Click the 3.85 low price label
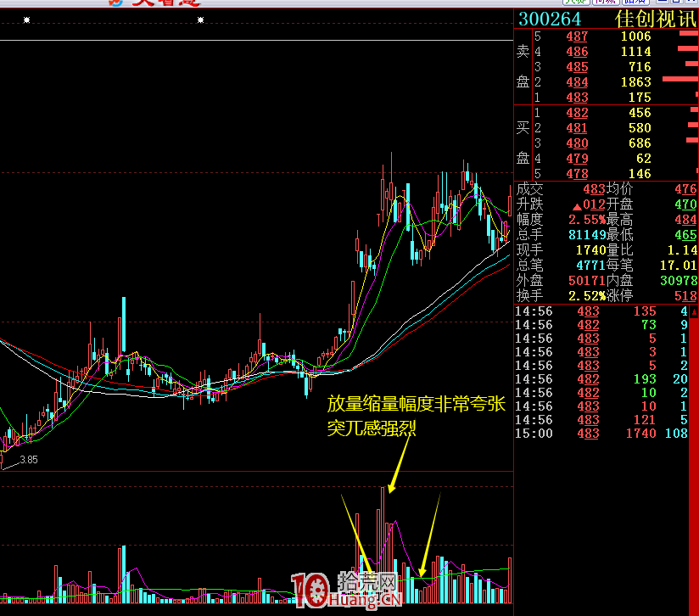The height and width of the screenshot is (616, 699). pos(29,460)
